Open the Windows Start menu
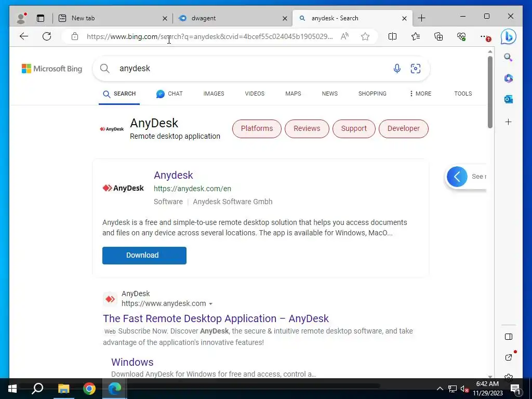The height and width of the screenshot is (399, 532). point(12,389)
